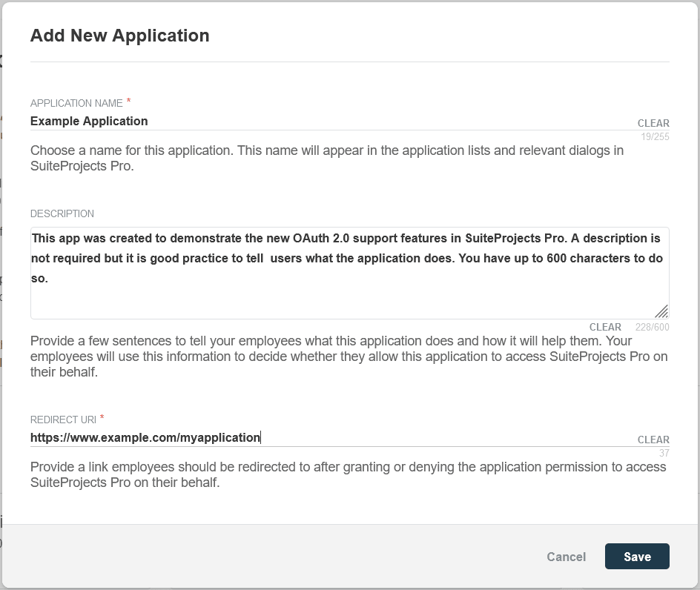The width and height of the screenshot is (700, 590).
Task: Clear the Description text
Action: pos(605,327)
